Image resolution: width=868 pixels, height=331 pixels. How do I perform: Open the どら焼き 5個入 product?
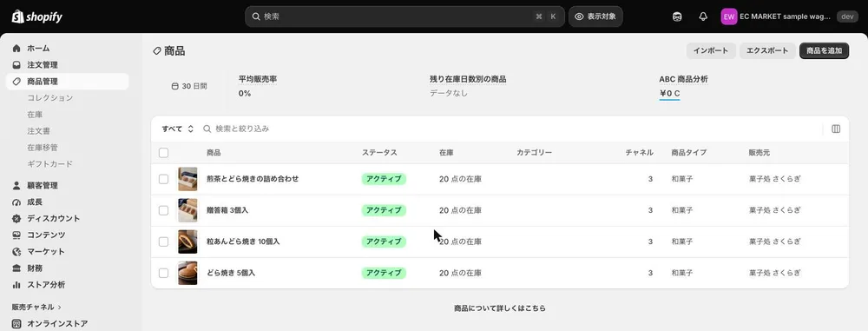(231, 273)
